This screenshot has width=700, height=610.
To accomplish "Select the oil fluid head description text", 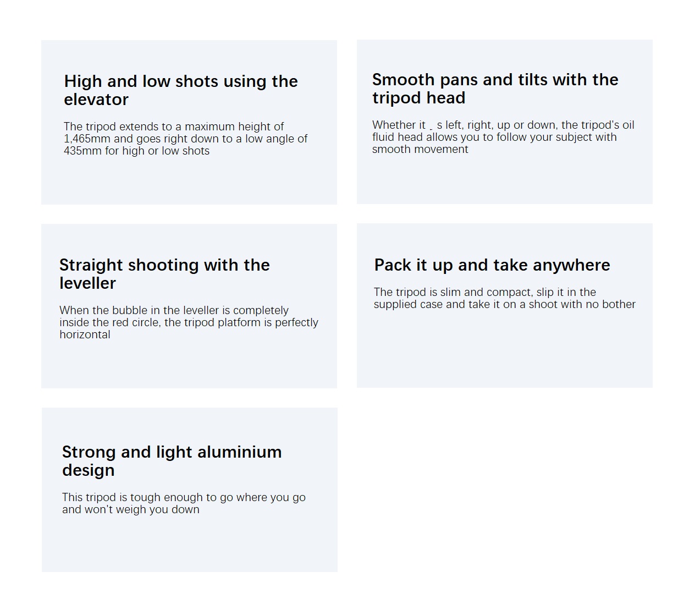I will click(x=503, y=137).
